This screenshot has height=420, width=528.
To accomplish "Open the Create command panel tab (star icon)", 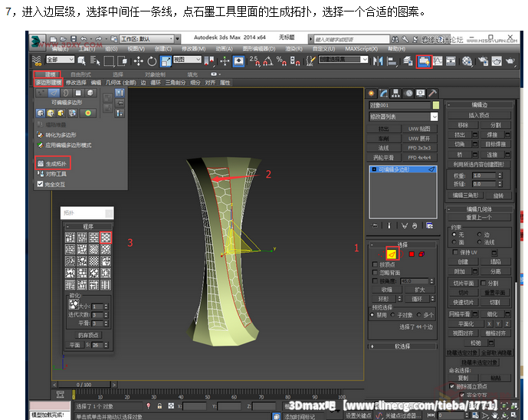I will (x=372, y=94).
